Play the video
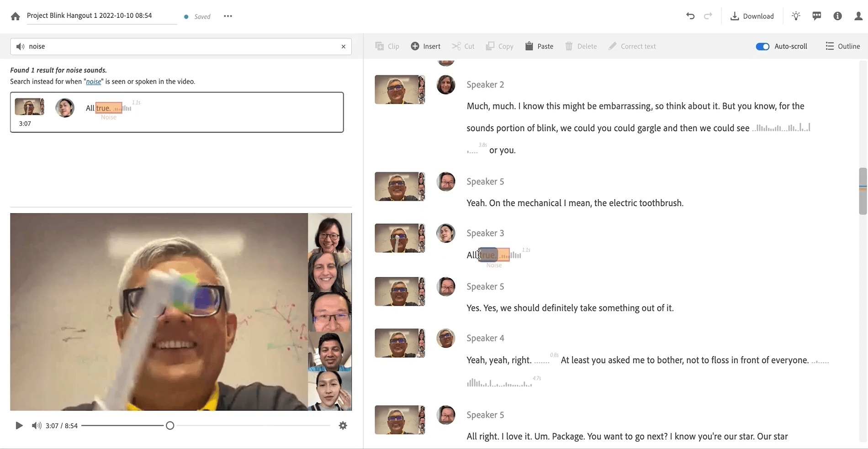This screenshot has width=868, height=449. [x=19, y=426]
